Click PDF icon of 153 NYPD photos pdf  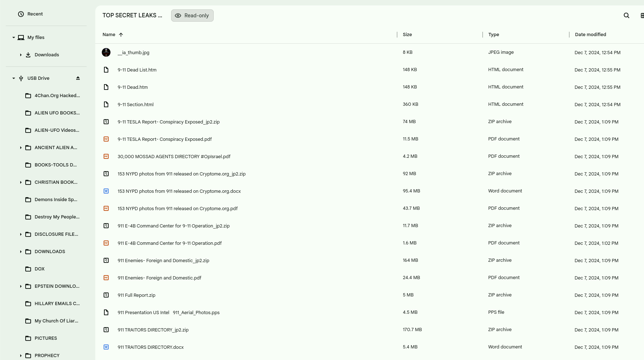pos(106,208)
